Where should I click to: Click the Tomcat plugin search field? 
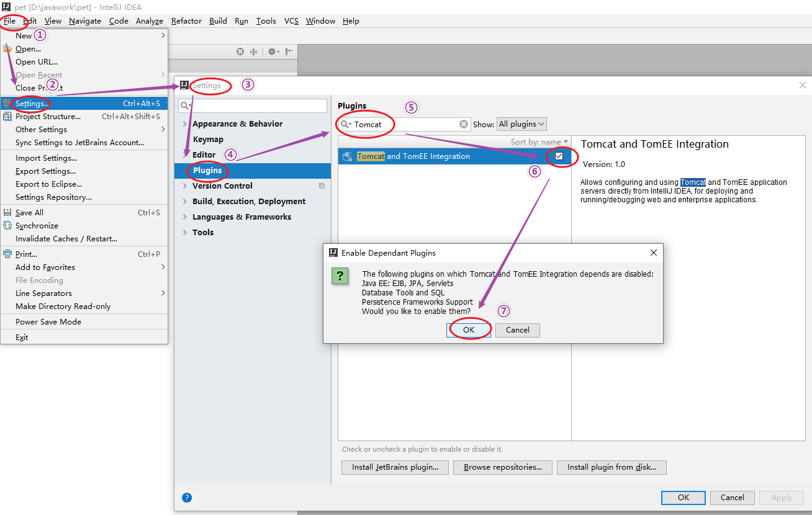coord(404,124)
